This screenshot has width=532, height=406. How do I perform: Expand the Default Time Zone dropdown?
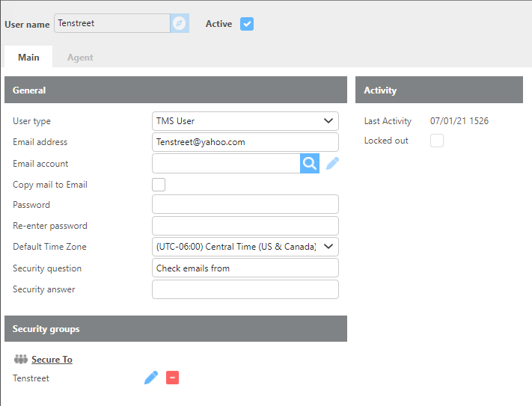coord(245,247)
